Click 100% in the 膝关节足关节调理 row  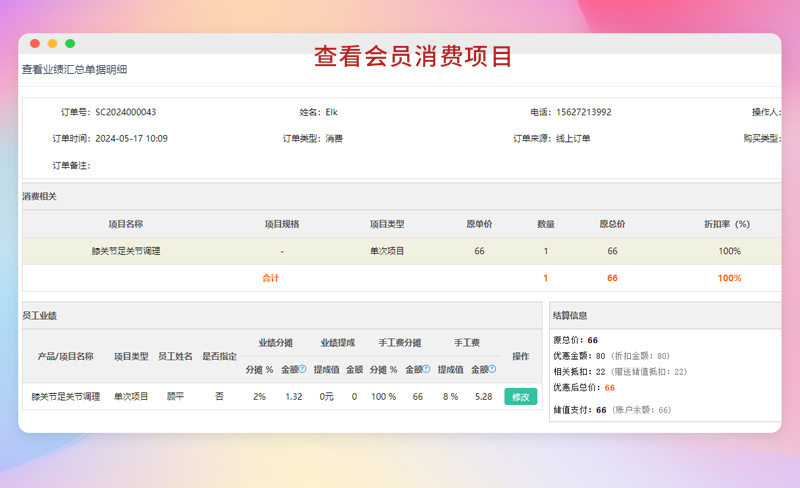(729, 251)
